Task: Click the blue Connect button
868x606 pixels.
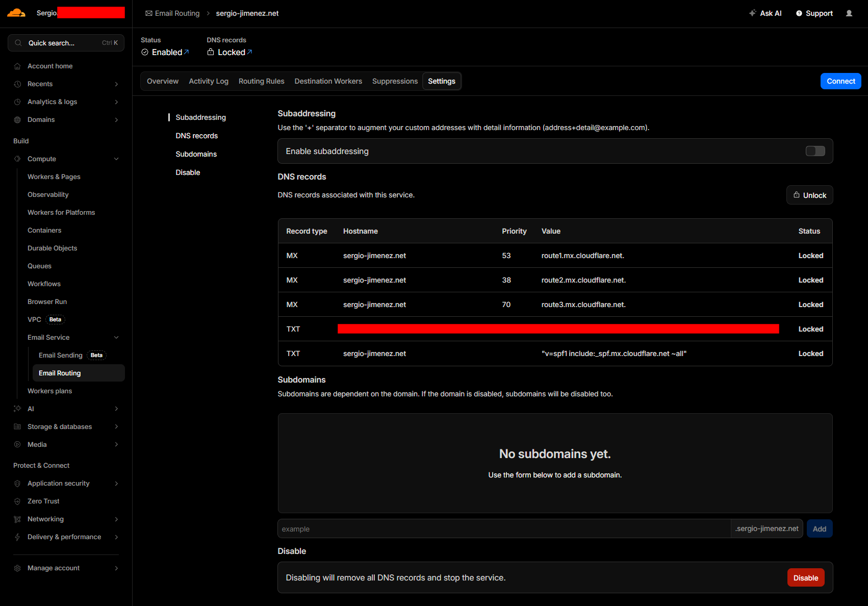Action: point(840,81)
